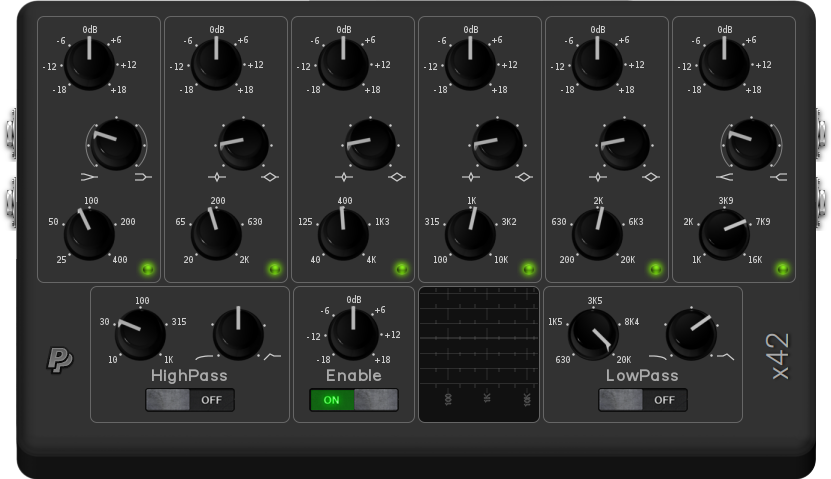Image resolution: width=831 pixels, height=479 pixels.
Task: Click the 2K band frequency knob
Action: [x=597, y=235]
